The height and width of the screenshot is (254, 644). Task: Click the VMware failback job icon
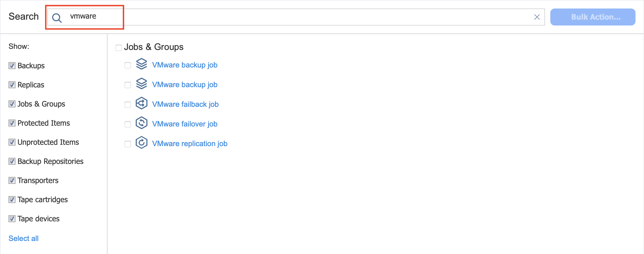pos(142,103)
